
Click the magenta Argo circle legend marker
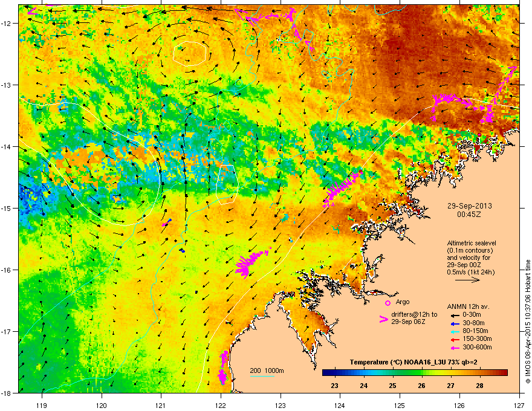(x=388, y=303)
